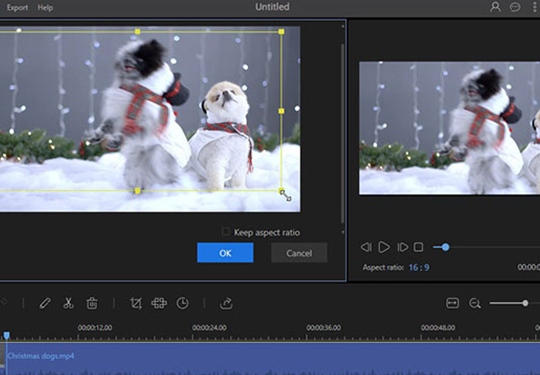540x375 pixels.
Task: Click the 00:00:24.00 ruler mark
Action: pos(209,327)
